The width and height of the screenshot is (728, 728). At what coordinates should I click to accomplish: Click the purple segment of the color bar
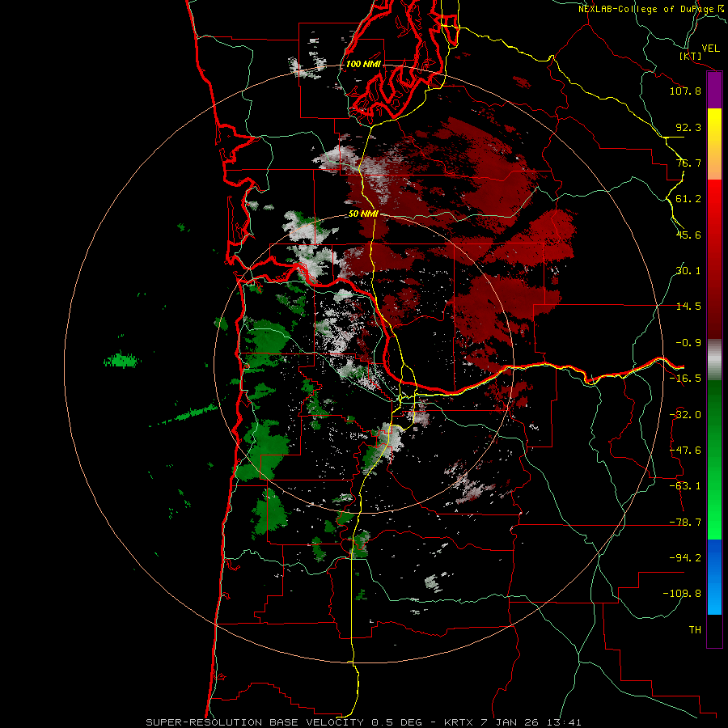tap(714, 90)
